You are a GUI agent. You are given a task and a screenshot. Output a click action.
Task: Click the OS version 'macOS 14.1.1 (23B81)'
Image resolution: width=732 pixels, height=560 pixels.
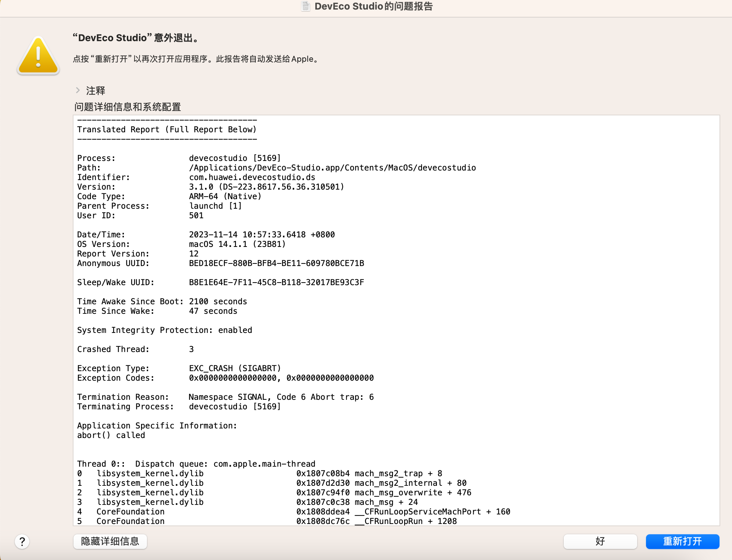click(x=237, y=244)
